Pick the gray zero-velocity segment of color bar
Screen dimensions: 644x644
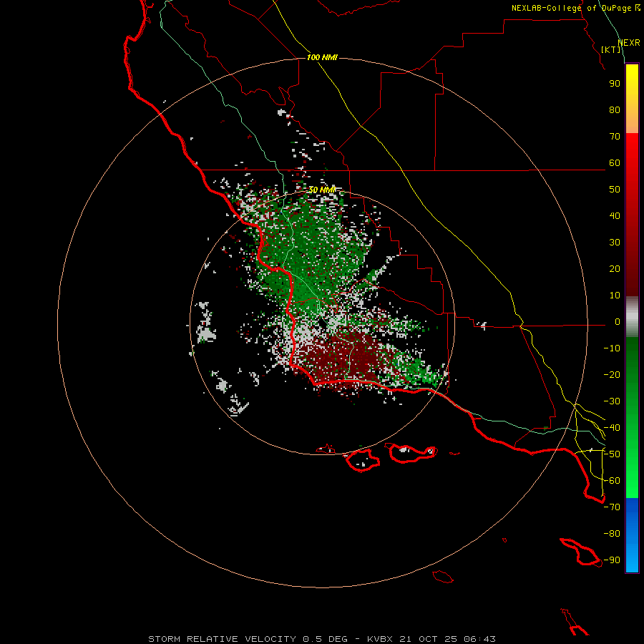(632, 317)
